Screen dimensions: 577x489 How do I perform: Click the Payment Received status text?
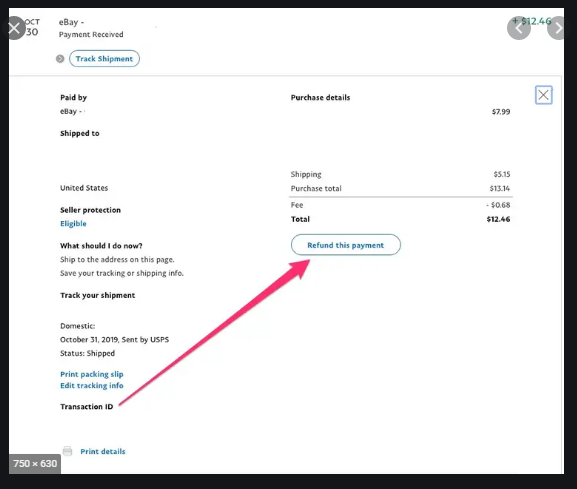91,35
